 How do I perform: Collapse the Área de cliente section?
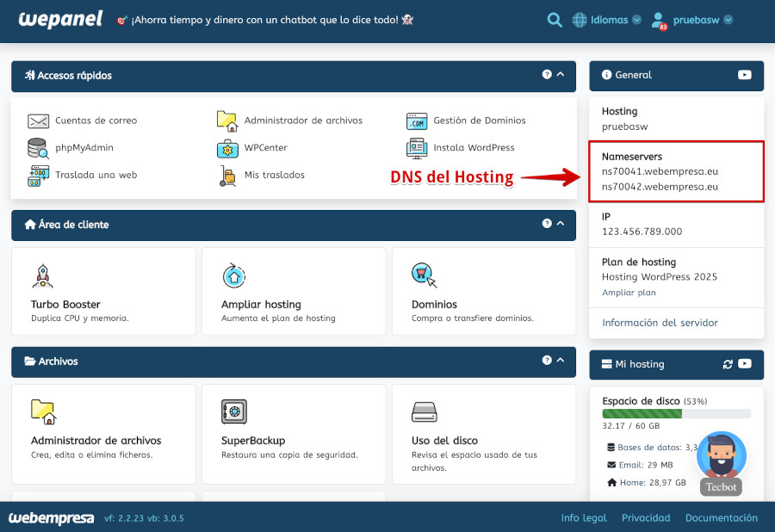point(561,223)
